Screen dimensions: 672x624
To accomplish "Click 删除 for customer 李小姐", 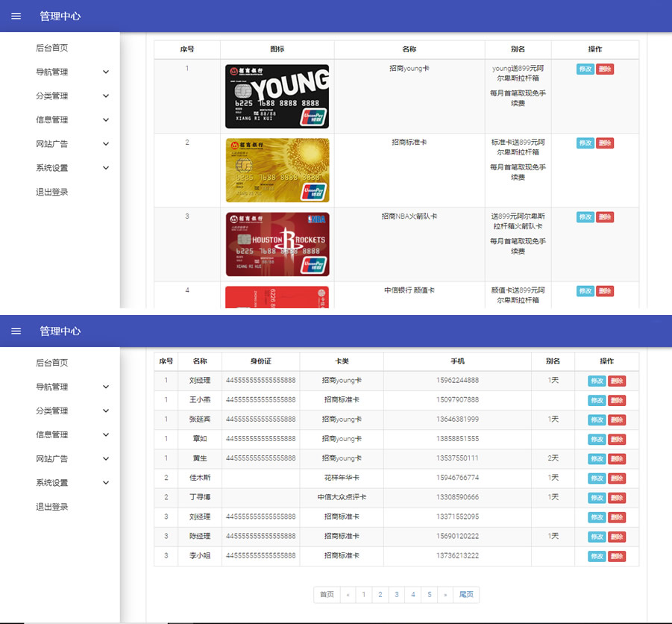I will pyautogui.click(x=617, y=556).
